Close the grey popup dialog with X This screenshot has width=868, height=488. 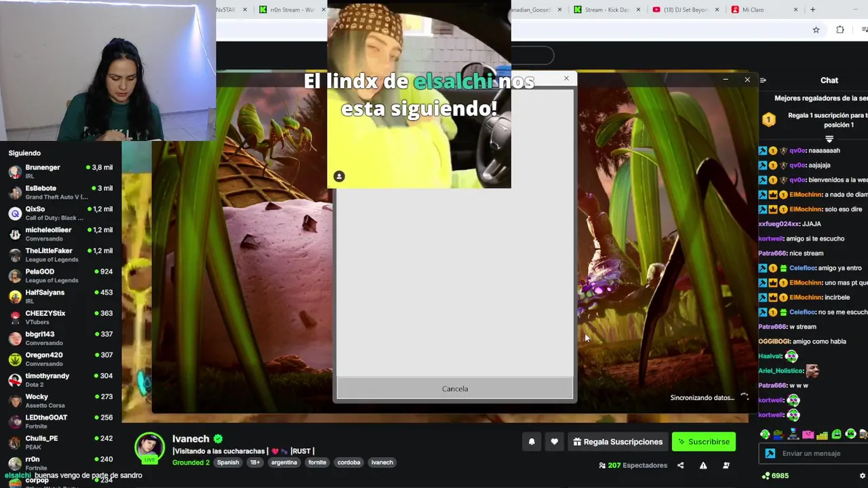click(x=566, y=79)
